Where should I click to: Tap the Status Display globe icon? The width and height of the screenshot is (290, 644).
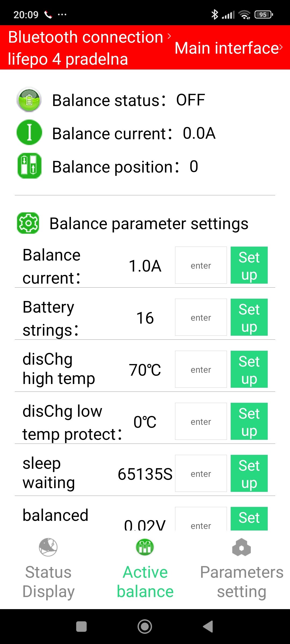click(48, 547)
